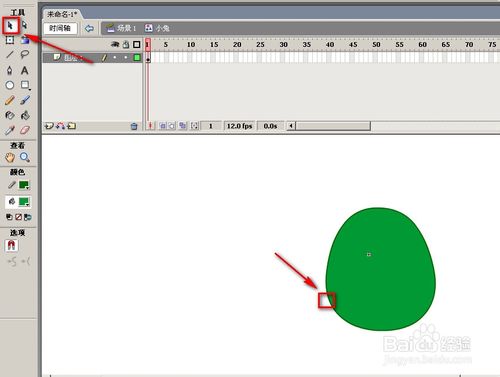Go to 场景 1 in the edit bar
500x377 pixels.
(121, 28)
